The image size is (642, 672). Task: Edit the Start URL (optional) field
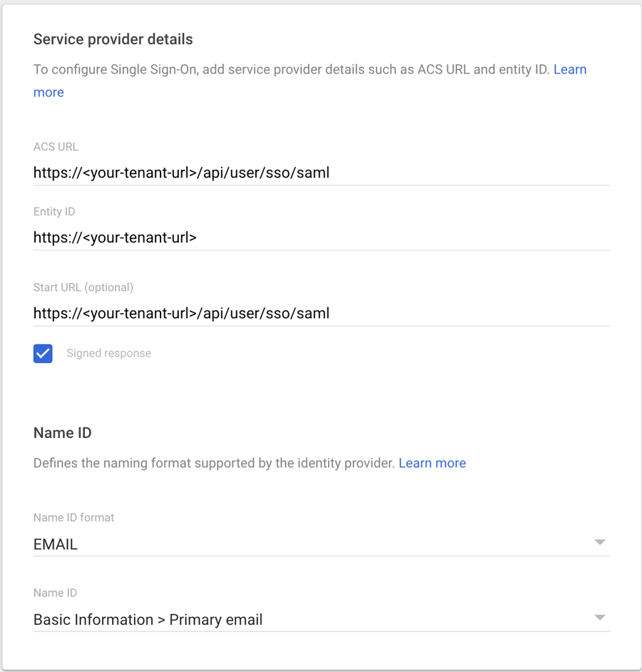pyautogui.click(x=321, y=313)
